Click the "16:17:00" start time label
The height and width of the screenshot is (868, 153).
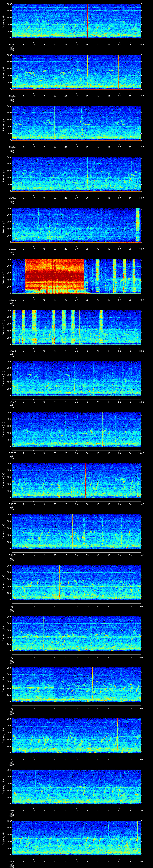(12, 861)
